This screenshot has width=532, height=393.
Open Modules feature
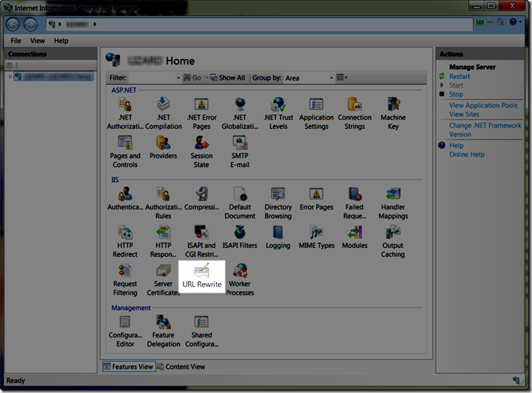pyautogui.click(x=355, y=237)
